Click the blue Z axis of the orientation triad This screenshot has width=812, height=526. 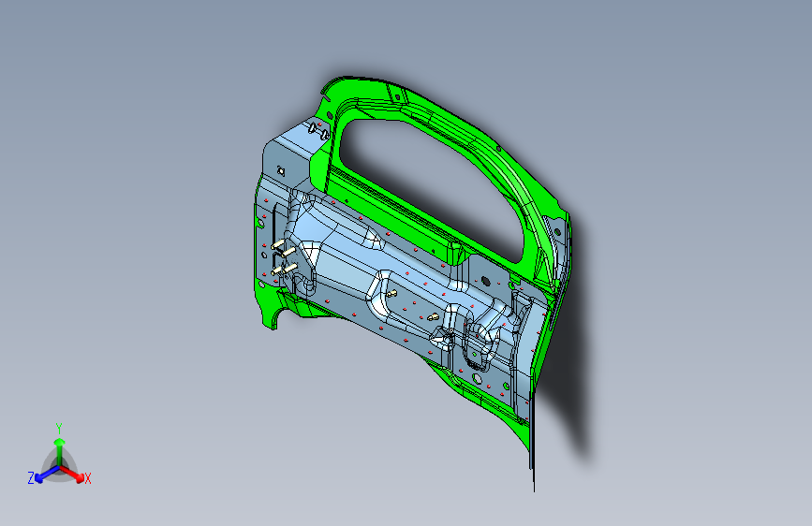click(48, 474)
